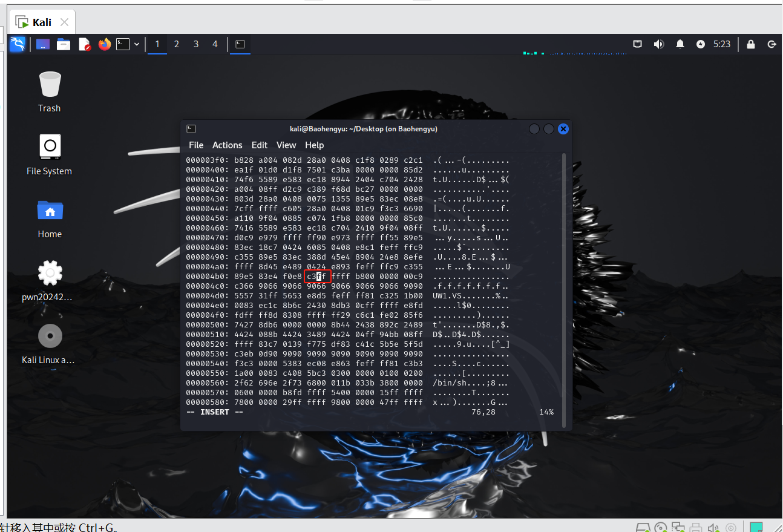Screen dimensions: 783x532
Task: Click the hex offset 000004b0 line
Action: [347, 277]
